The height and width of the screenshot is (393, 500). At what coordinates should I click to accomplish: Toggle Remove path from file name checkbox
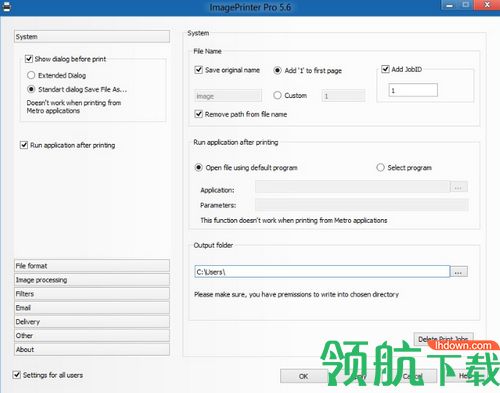[199, 114]
